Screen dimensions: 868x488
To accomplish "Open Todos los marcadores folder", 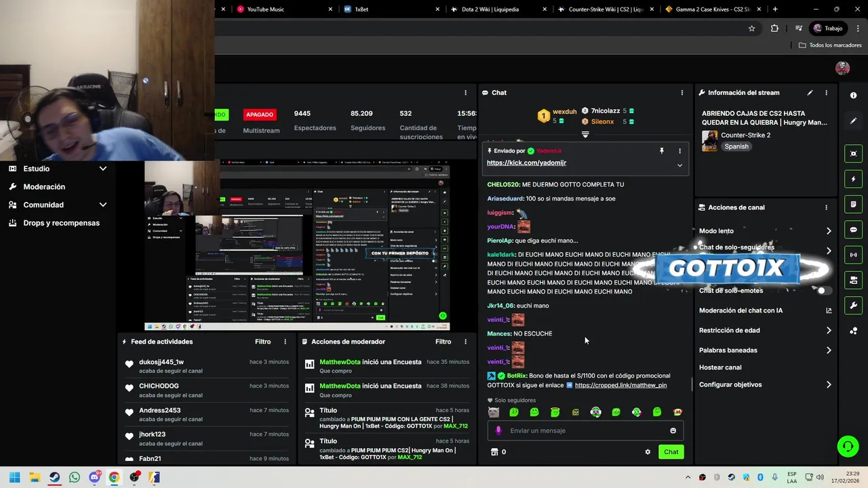I will 830,45.
